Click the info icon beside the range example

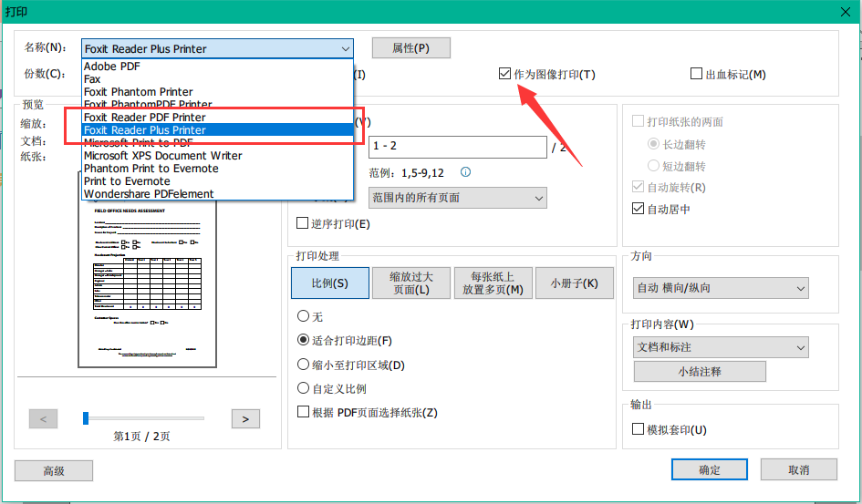click(x=465, y=172)
